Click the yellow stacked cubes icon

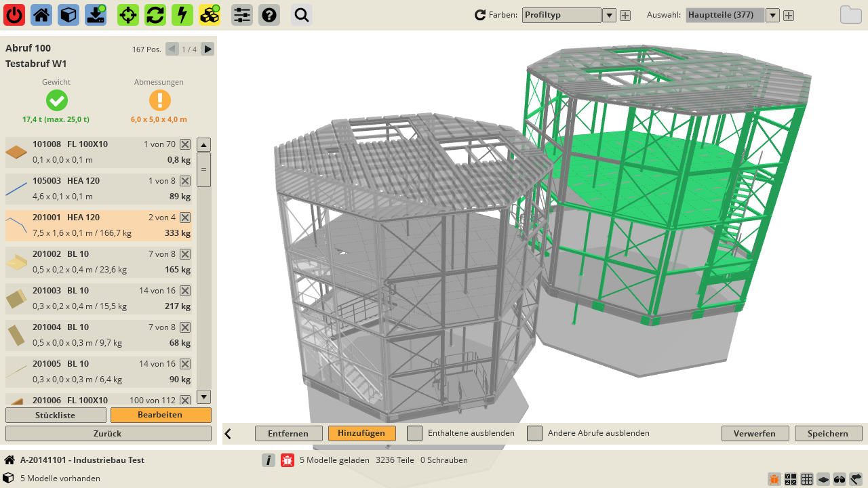(x=210, y=15)
